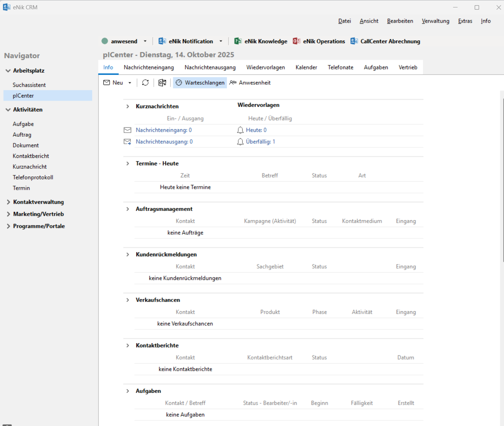Select Telefonprotokoll in the Navigator
Screen dimensions: 504x426
(x=33, y=177)
